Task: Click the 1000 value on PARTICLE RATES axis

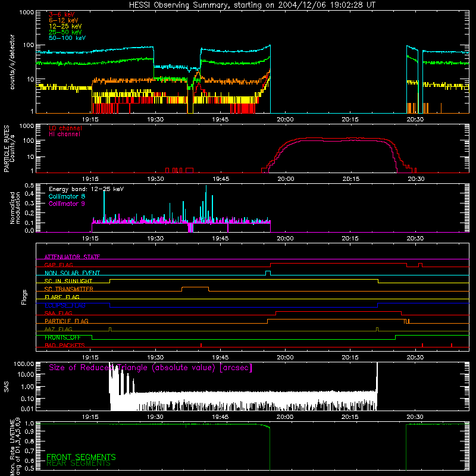Action: tap(27, 126)
